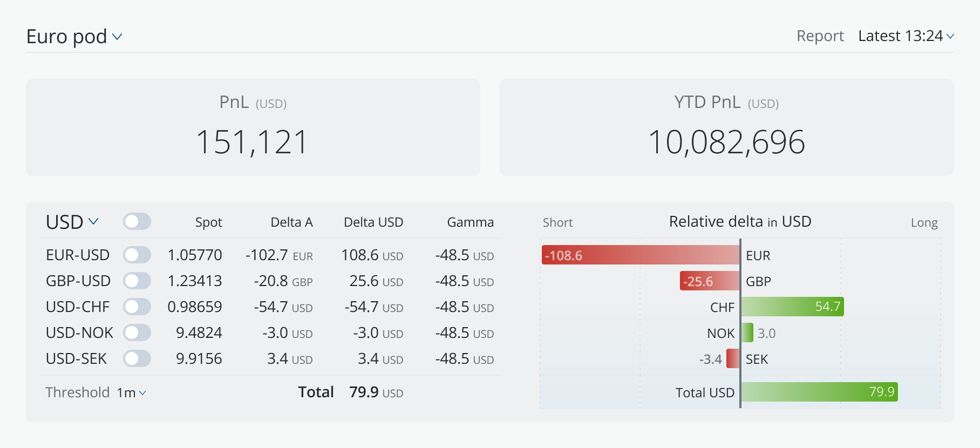Change the USD base currency dropdown
Screen dimensions: 980x448
72,222
